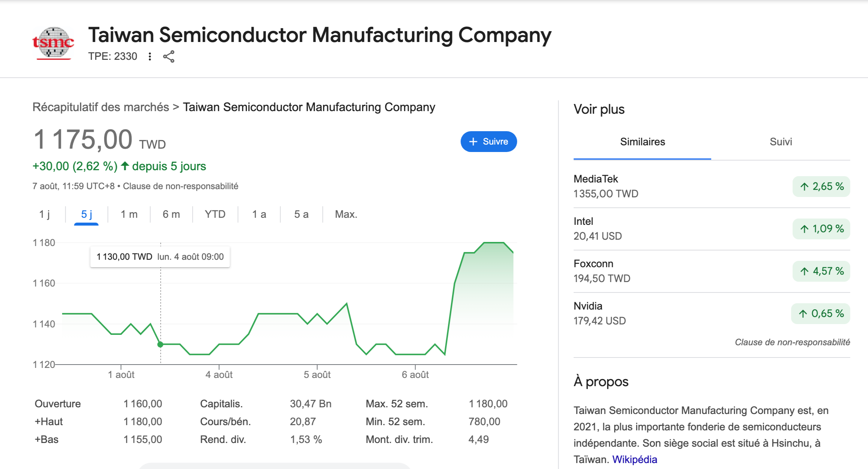This screenshot has height=469, width=868.
Task: Open the MediaTek stock row
Action: (x=712, y=187)
